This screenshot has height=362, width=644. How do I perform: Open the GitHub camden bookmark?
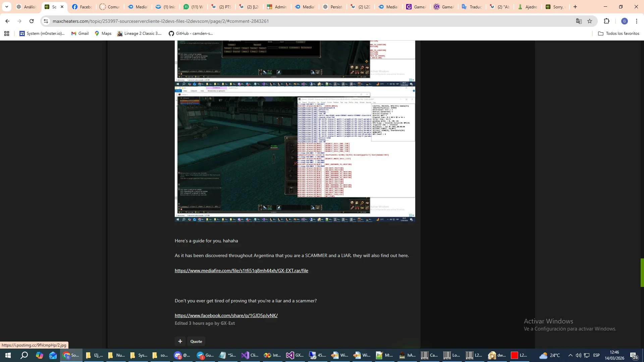point(191,34)
